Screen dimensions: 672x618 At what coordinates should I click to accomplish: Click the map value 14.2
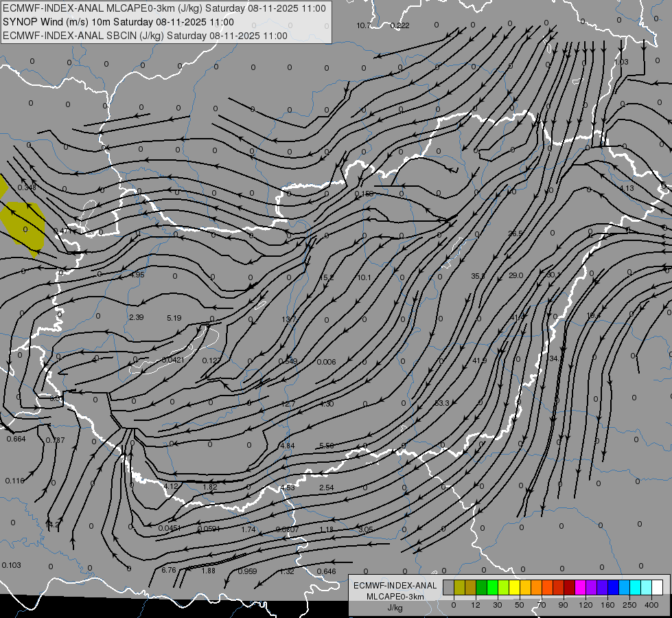point(52,525)
